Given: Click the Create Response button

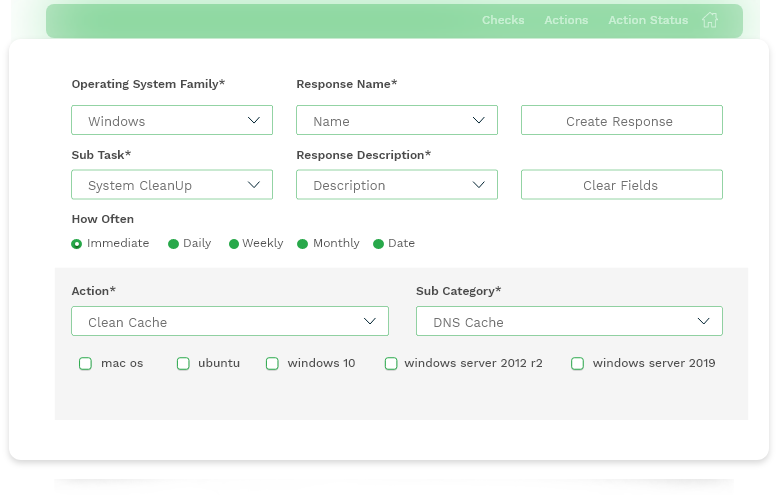Looking at the screenshot, I should coord(622,120).
